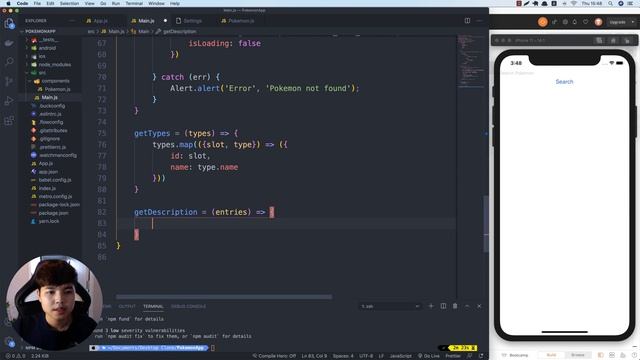Click Go Live in status bar

(x=428, y=356)
